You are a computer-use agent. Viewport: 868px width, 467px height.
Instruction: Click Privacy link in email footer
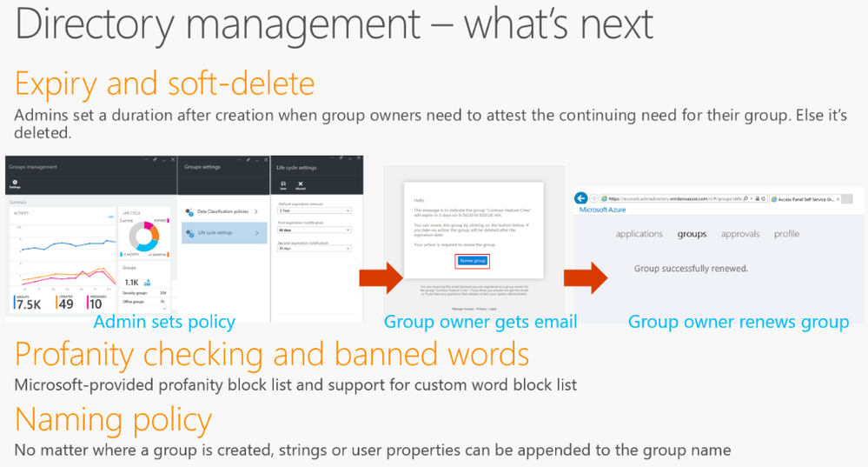tap(481, 309)
